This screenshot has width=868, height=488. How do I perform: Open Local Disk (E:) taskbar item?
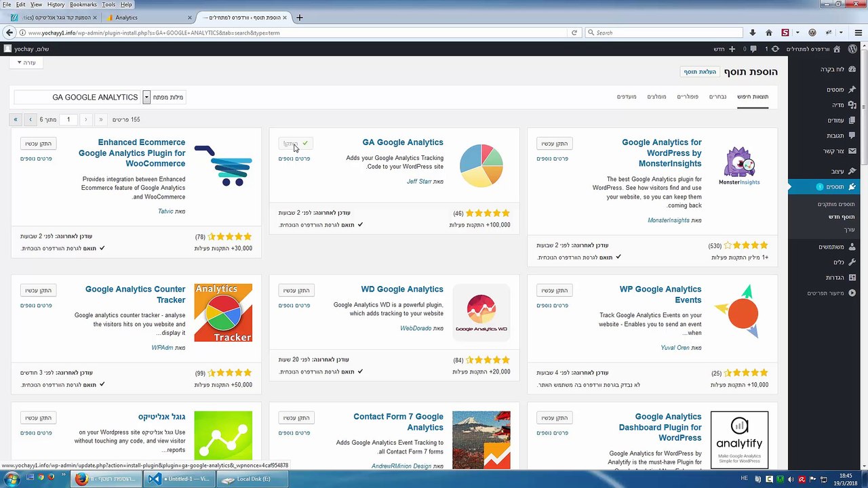tap(253, 479)
